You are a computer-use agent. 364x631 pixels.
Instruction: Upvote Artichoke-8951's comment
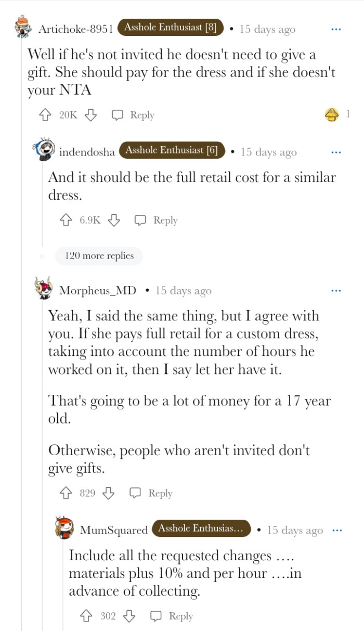(45, 115)
